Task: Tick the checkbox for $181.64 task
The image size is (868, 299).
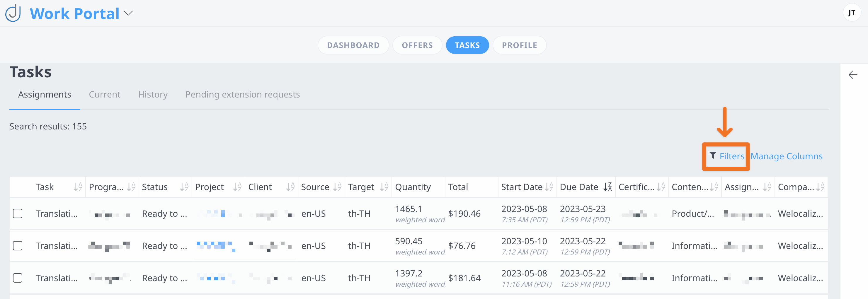Action: (x=18, y=278)
